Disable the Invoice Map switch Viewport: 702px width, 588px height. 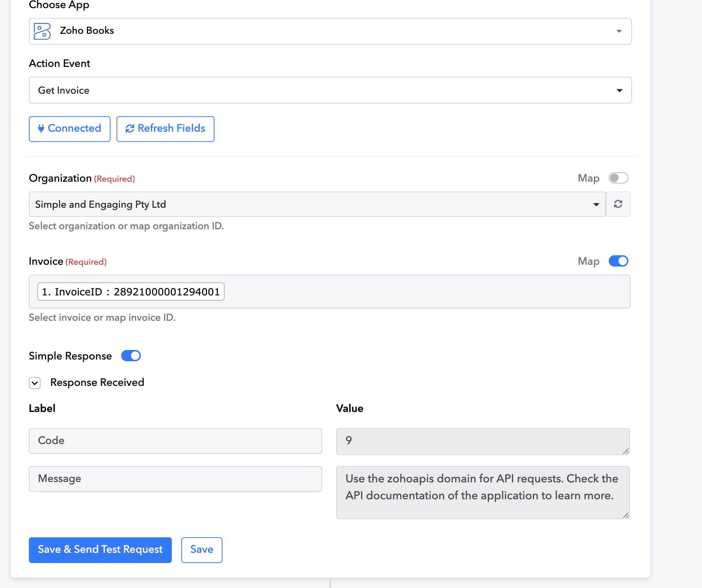[x=618, y=261]
